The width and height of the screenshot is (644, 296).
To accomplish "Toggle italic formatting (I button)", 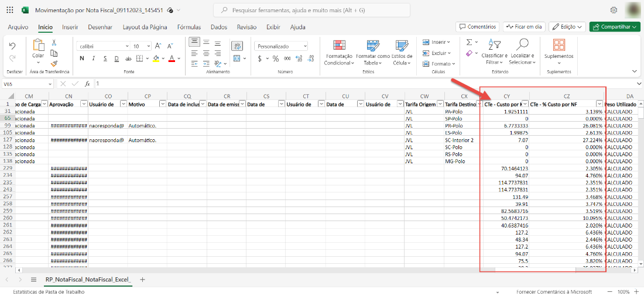I will [94, 58].
